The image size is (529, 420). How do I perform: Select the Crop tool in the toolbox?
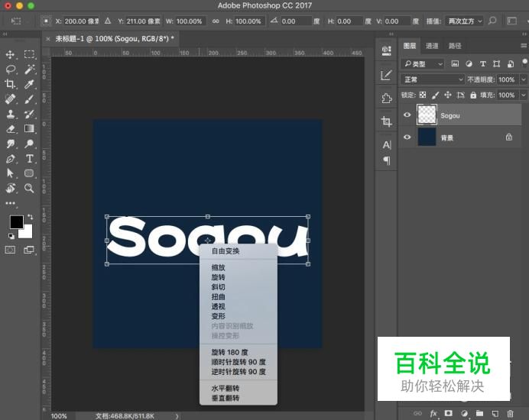10,84
